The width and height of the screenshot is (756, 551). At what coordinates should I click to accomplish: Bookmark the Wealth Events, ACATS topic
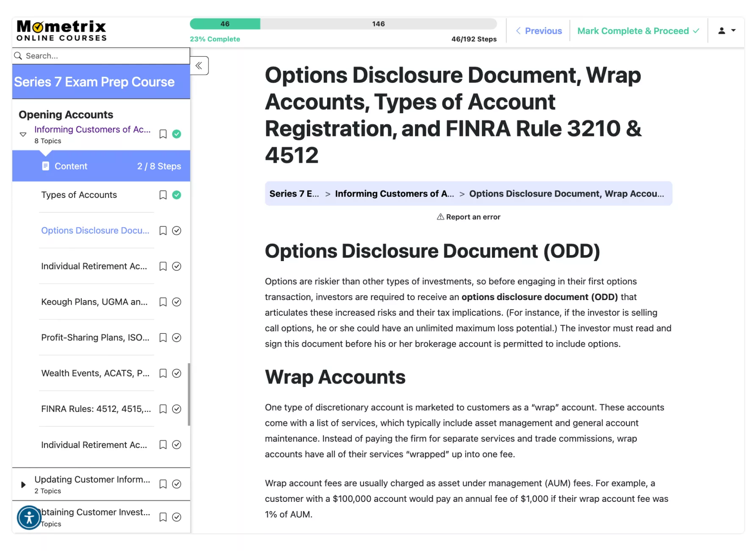pos(163,373)
